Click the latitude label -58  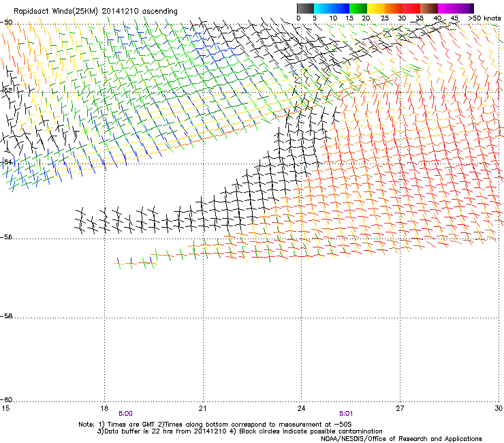pyautogui.click(x=7, y=316)
